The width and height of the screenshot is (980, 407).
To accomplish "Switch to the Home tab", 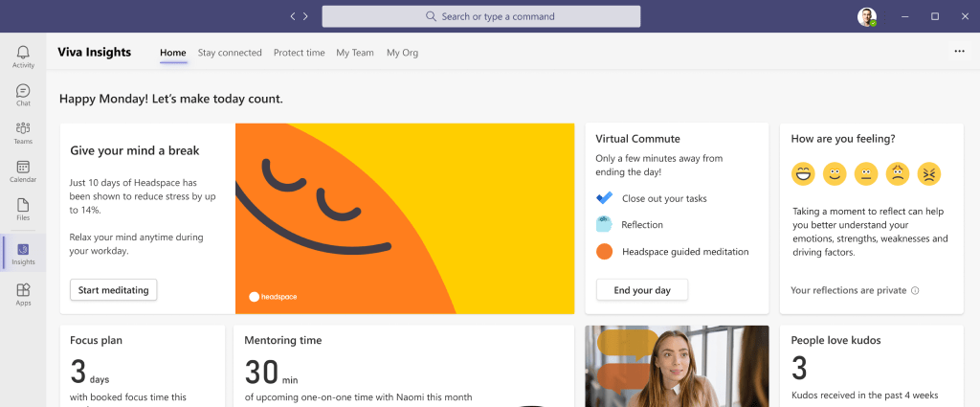I will (x=173, y=53).
